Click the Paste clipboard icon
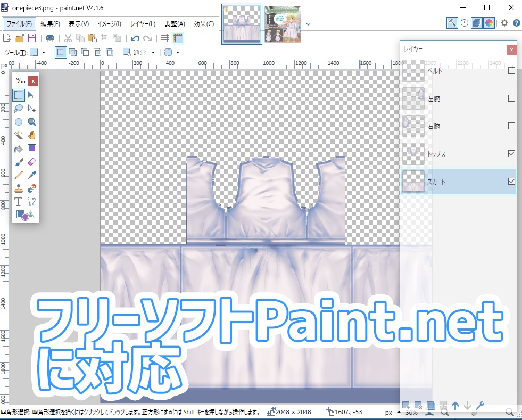522x420 pixels. [92, 38]
